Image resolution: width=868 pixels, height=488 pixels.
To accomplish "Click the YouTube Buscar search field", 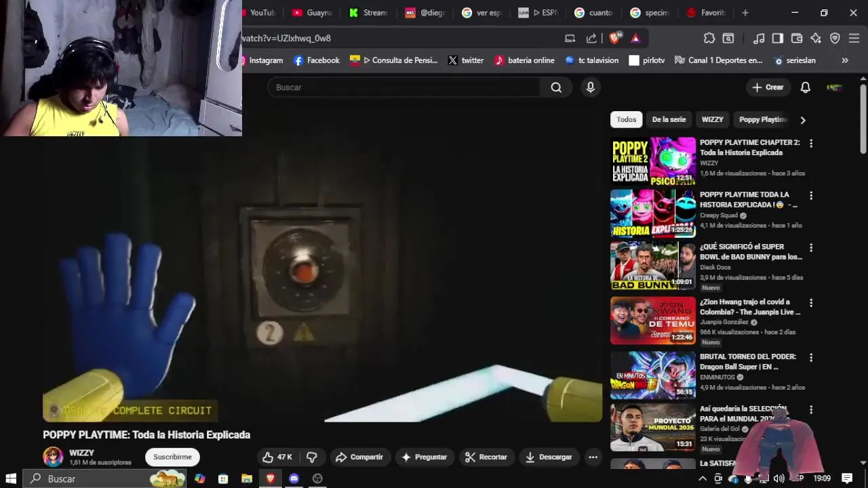I will pyautogui.click(x=404, y=87).
